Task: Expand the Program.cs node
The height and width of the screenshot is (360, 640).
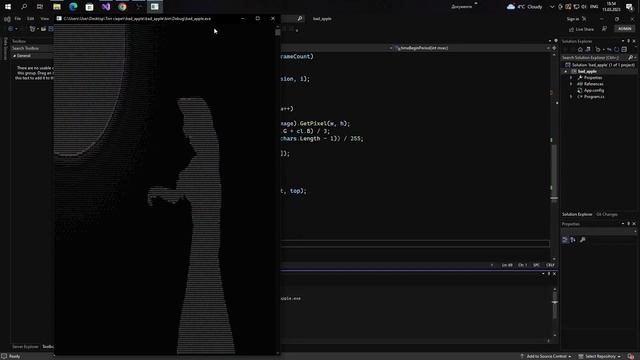Action: [x=571, y=97]
